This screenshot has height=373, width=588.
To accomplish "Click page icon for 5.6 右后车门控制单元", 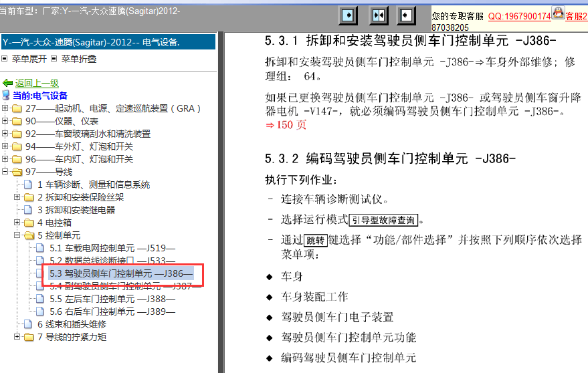I will (x=40, y=312).
